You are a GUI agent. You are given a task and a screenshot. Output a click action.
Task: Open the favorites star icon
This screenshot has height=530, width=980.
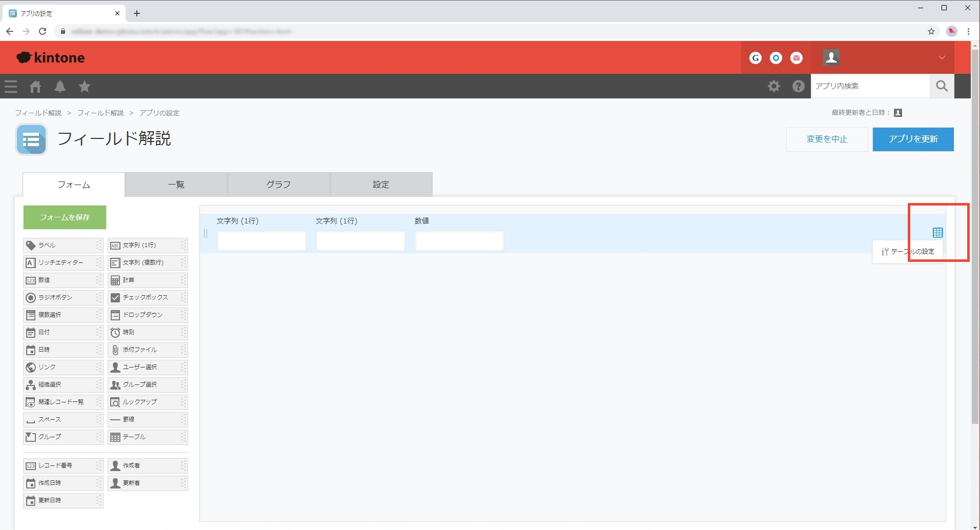coord(85,86)
